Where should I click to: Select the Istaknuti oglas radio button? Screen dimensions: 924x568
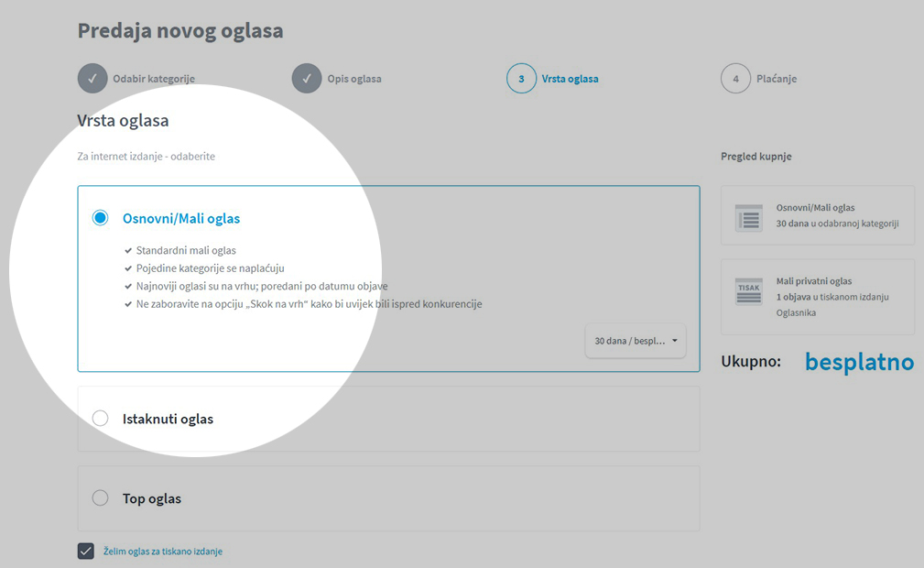[x=100, y=418]
